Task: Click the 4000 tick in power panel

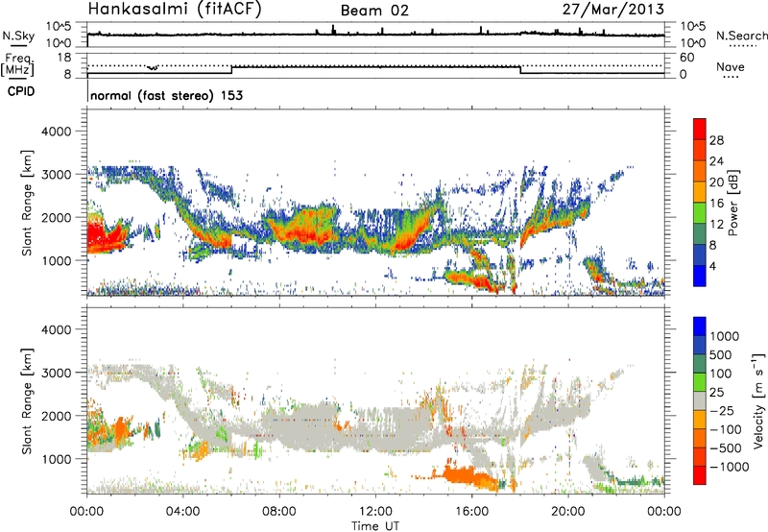Action: coord(57,132)
